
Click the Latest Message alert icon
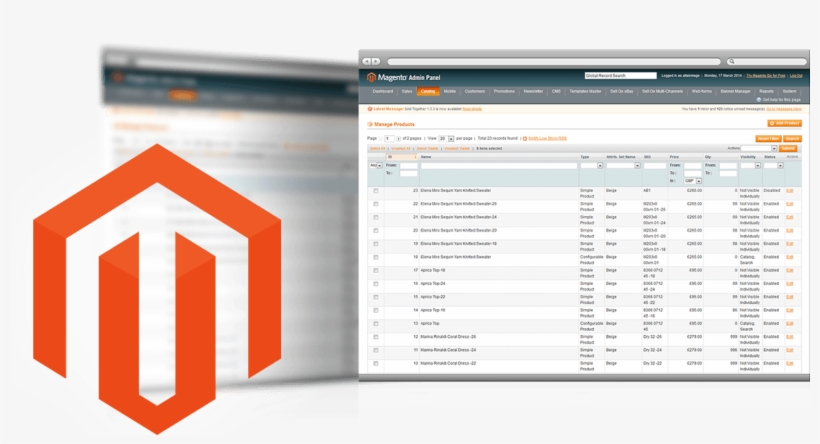point(370,109)
